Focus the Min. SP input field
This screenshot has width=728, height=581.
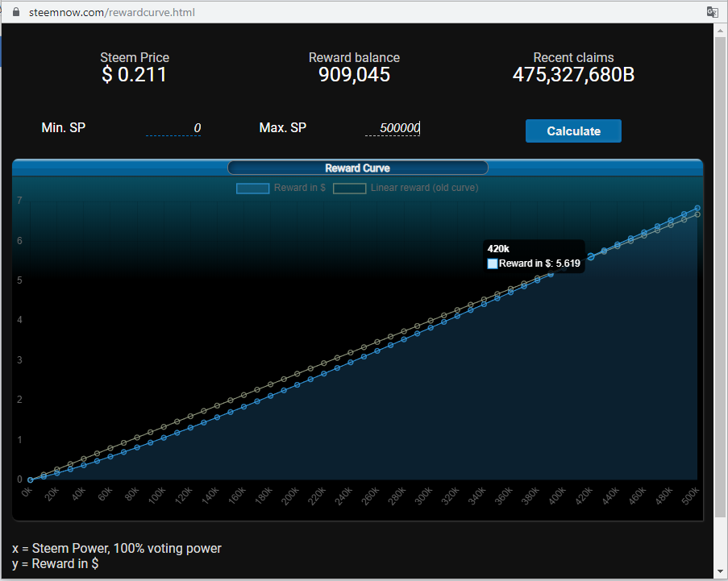[x=173, y=128]
